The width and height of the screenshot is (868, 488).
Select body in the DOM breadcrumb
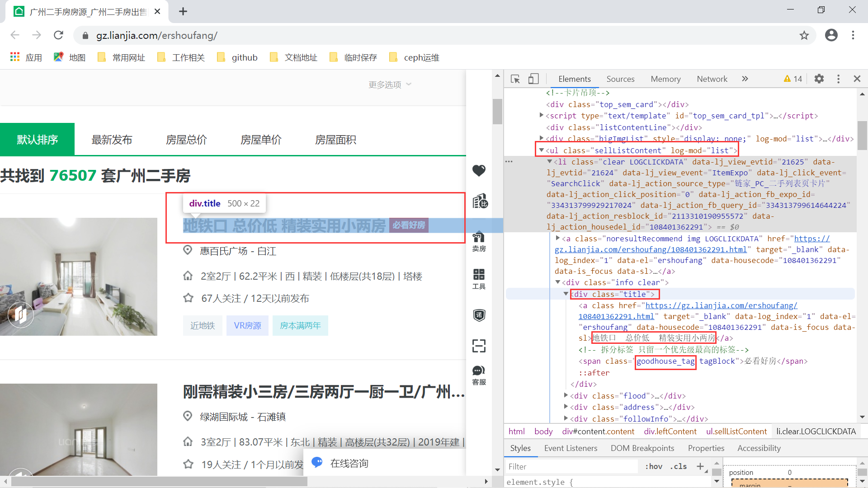pyautogui.click(x=543, y=432)
